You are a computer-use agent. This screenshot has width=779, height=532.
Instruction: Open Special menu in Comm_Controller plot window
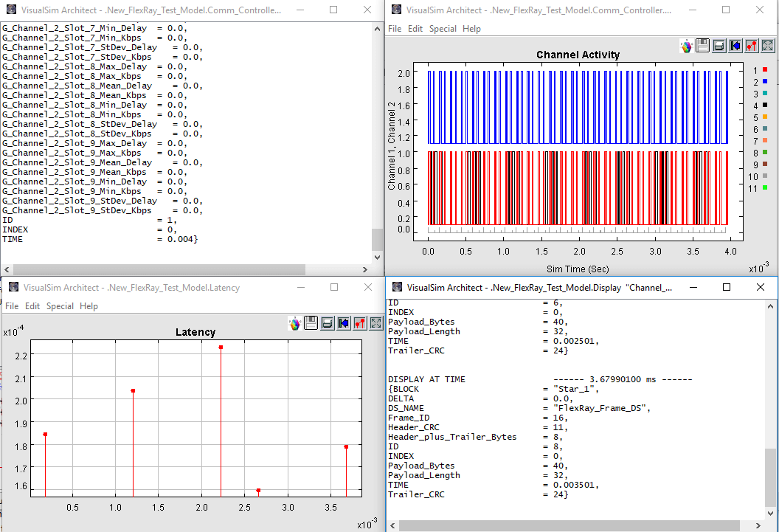point(443,29)
